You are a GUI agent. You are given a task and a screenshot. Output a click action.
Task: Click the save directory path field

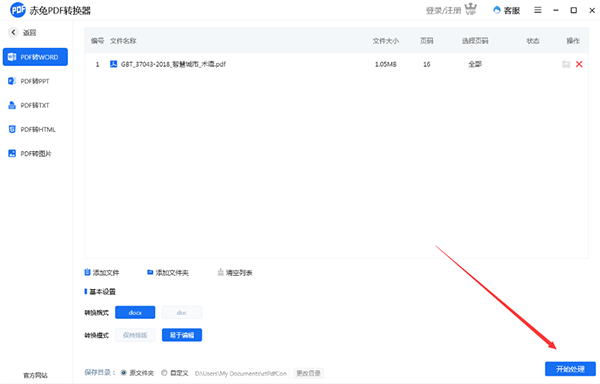pos(241,373)
